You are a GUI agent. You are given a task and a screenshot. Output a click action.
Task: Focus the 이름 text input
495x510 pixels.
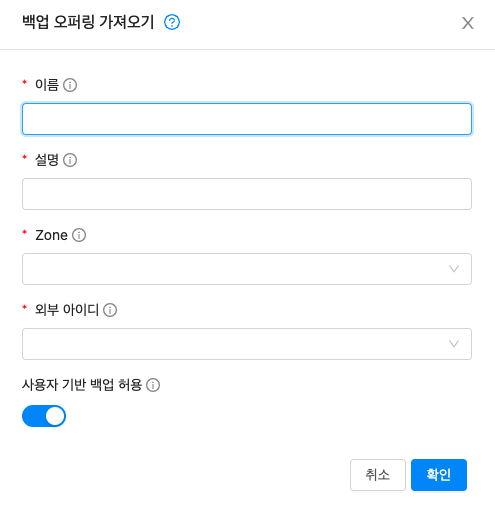pos(247,119)
